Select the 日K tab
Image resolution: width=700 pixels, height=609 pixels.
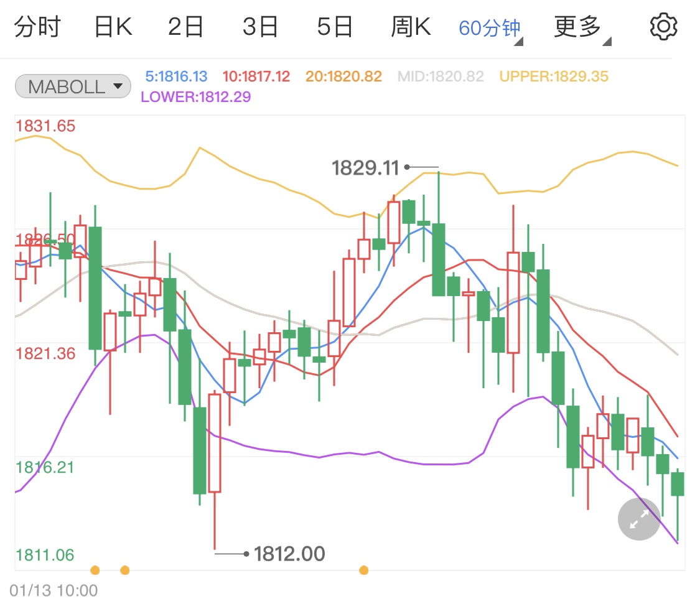coord(113,27)
